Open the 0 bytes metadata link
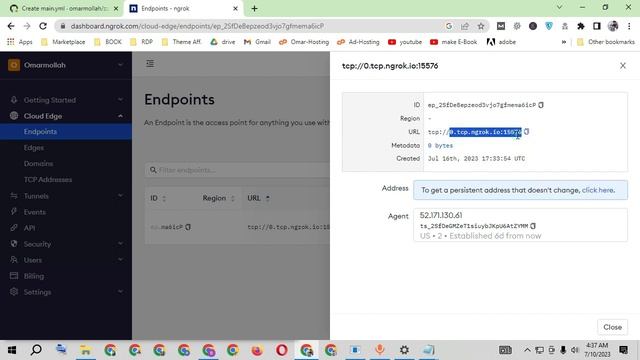The height and width of the screenshot is (360, 640). [440, 146]
